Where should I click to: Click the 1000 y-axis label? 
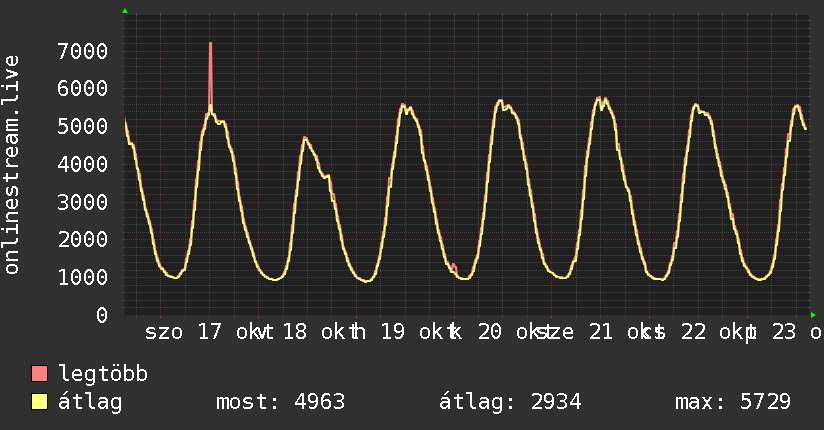click(83, 278)
